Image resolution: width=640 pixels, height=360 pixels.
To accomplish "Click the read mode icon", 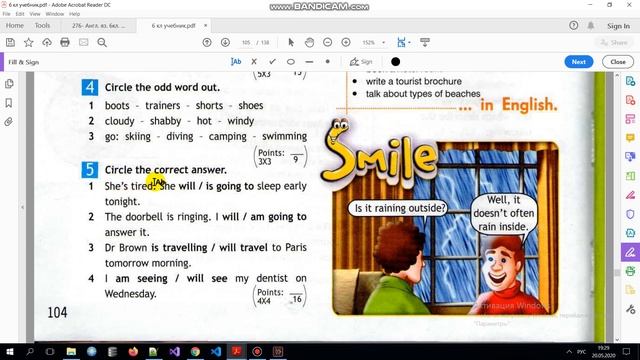I will tap(425, 42).
